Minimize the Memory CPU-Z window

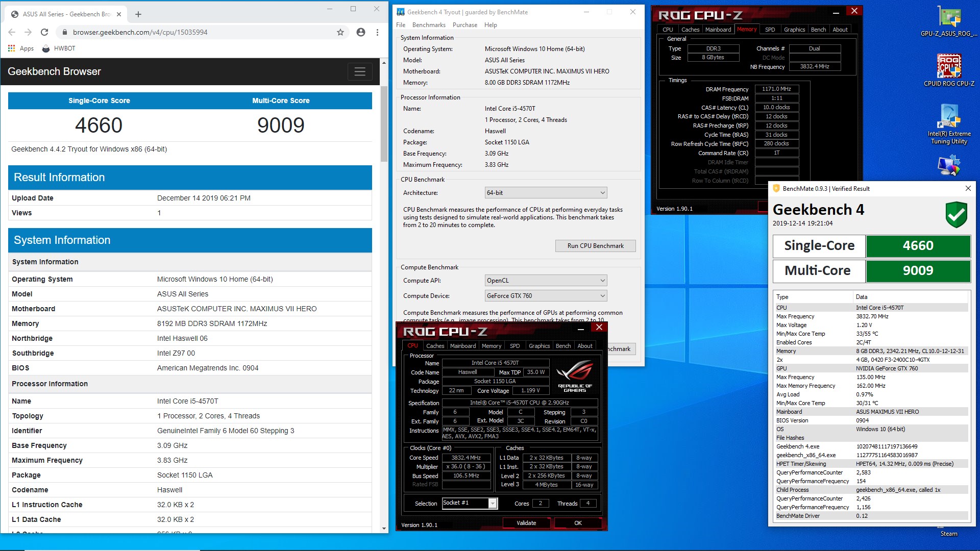(836, 12)
